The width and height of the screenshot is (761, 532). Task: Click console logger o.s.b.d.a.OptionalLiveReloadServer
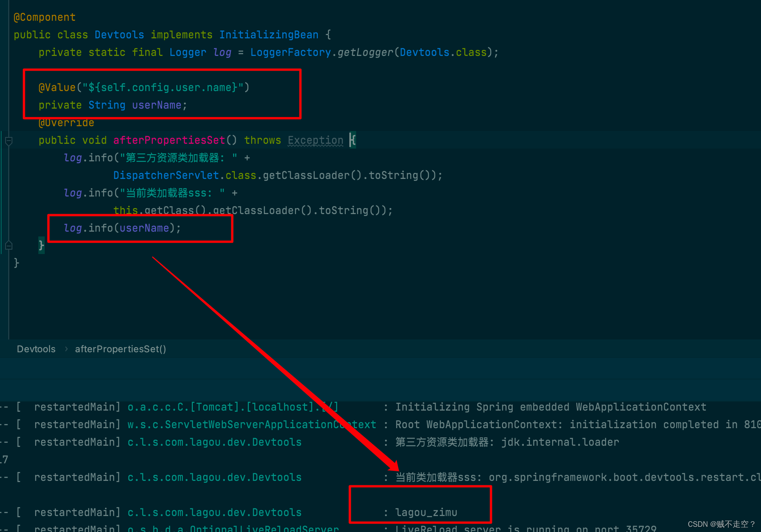tap(233, 528)
